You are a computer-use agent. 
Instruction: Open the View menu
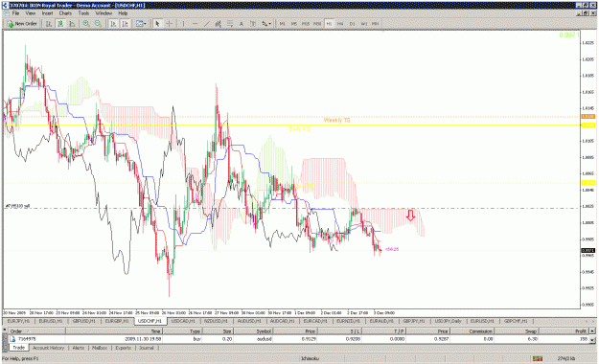(x=31, y=13)
